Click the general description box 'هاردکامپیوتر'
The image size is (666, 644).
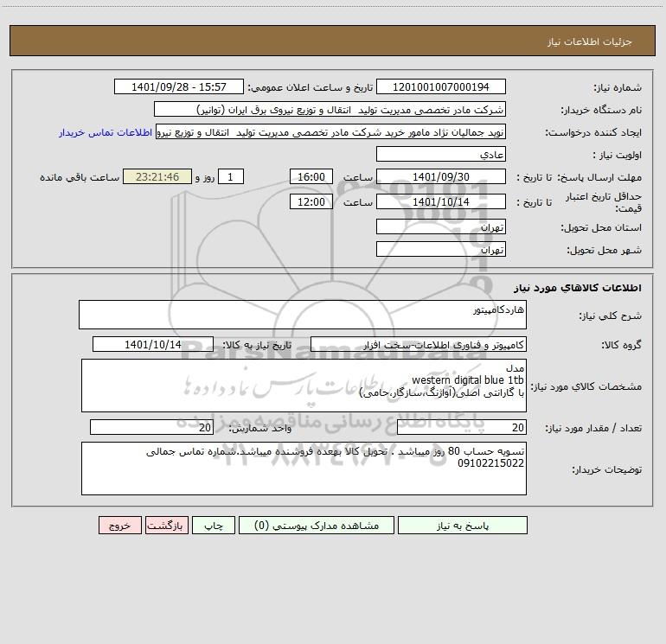[x=303, y=315]
